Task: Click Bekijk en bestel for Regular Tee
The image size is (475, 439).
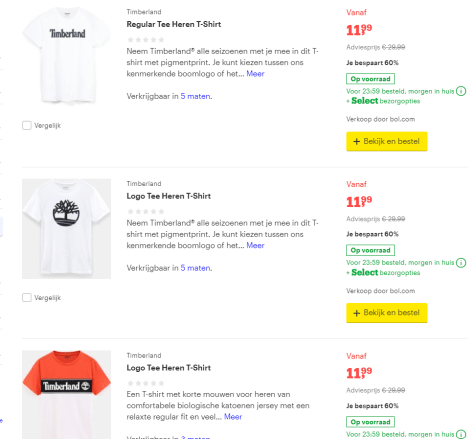Action: (x=387, y=141)
